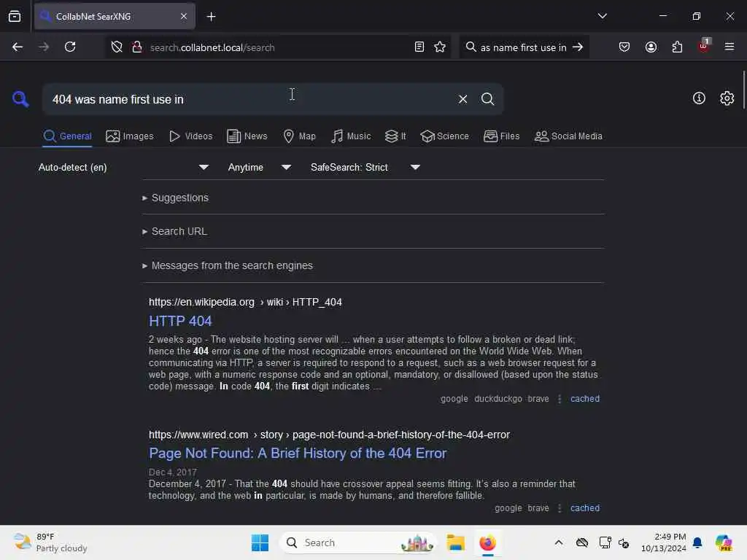The height and width of the screenshot is (560, 747).
Task: Open notifications bell icon
Action: pyautogui.click(x=697, y=542)
